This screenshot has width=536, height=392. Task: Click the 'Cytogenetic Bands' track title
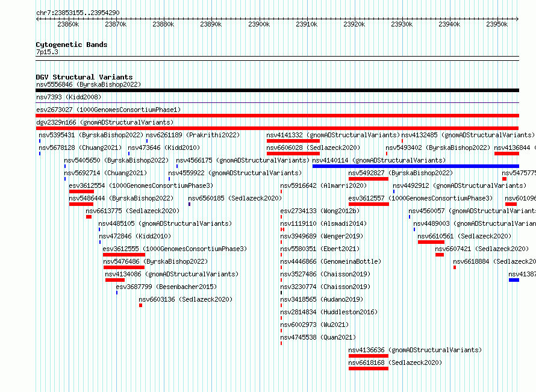72,45
